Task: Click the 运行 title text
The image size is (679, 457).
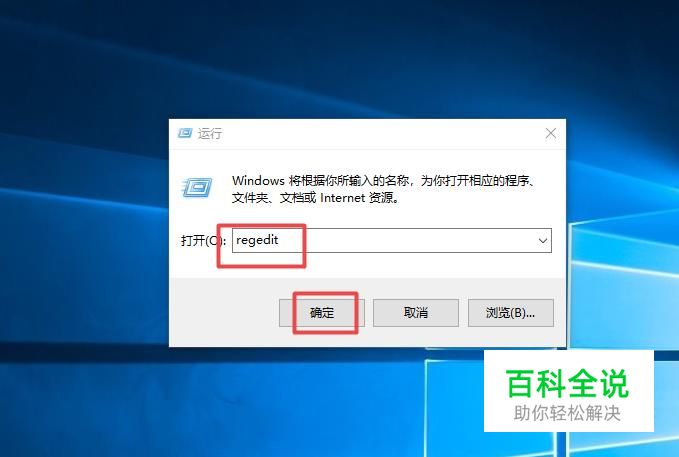Action: coord(210,133)
